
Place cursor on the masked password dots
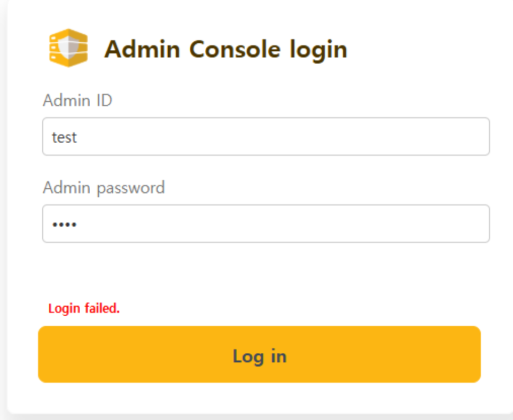pyautogui.click(x=65, y=224)
